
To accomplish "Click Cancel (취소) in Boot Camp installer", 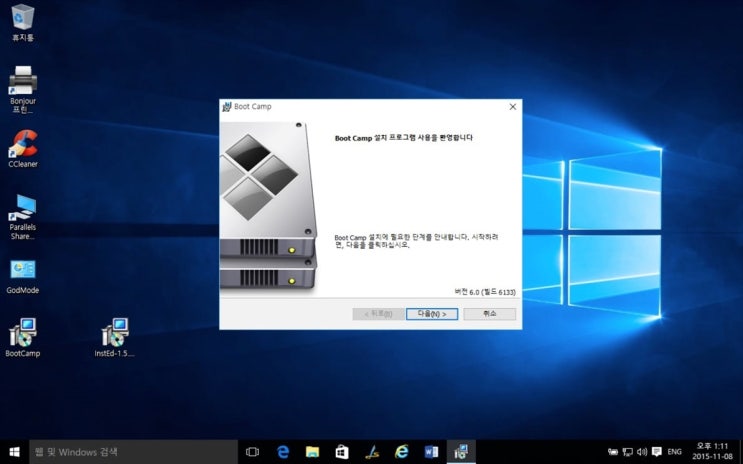I will coord(489,314).
